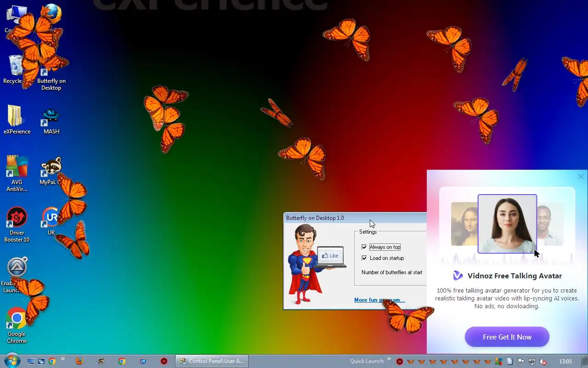588x368 pixels.
Task: Select the Driver Booster 10 desktop icon
Action: click(17, 224)
